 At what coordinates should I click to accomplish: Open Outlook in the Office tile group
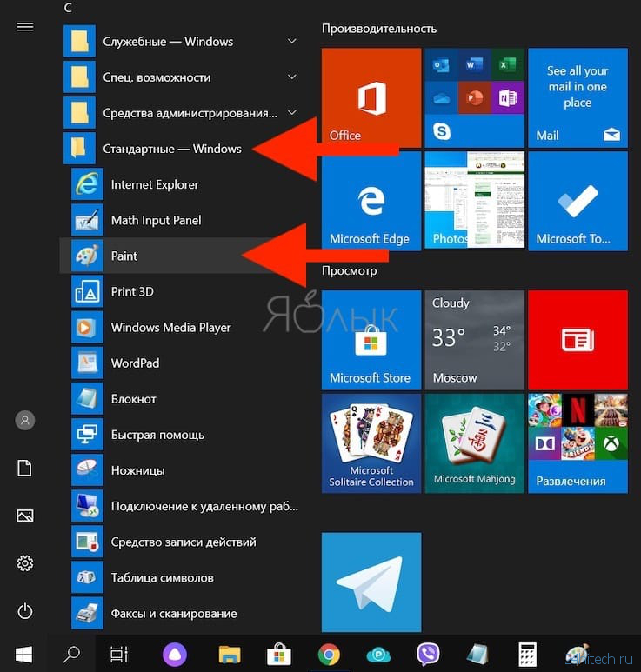(x=441, y=64)
